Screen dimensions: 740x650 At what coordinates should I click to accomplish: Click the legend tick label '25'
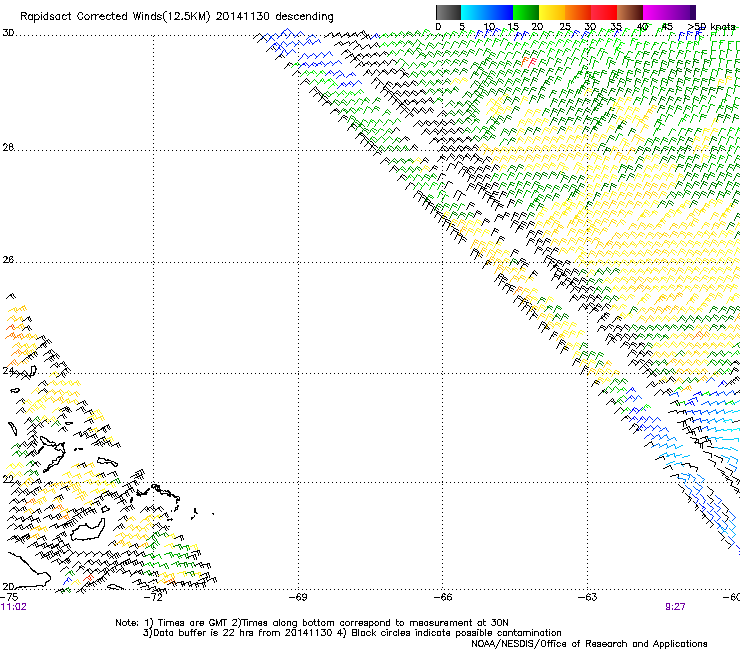tap(565, 27)
